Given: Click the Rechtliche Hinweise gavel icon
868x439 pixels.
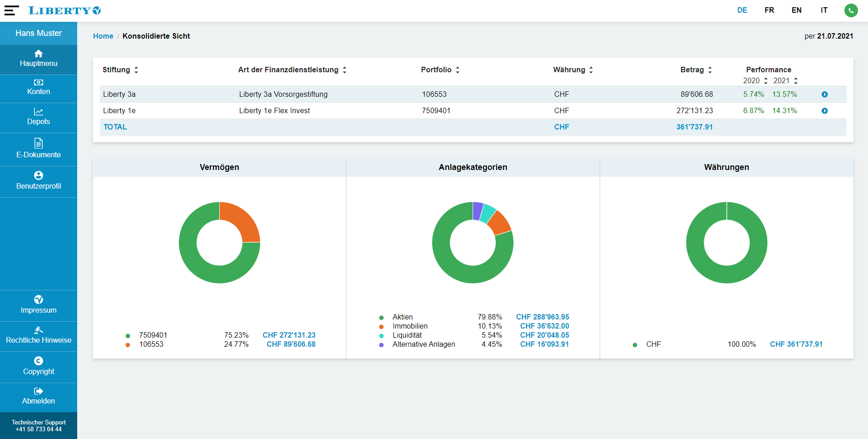Looking at the screenshot, I should [x=39, y=330].
